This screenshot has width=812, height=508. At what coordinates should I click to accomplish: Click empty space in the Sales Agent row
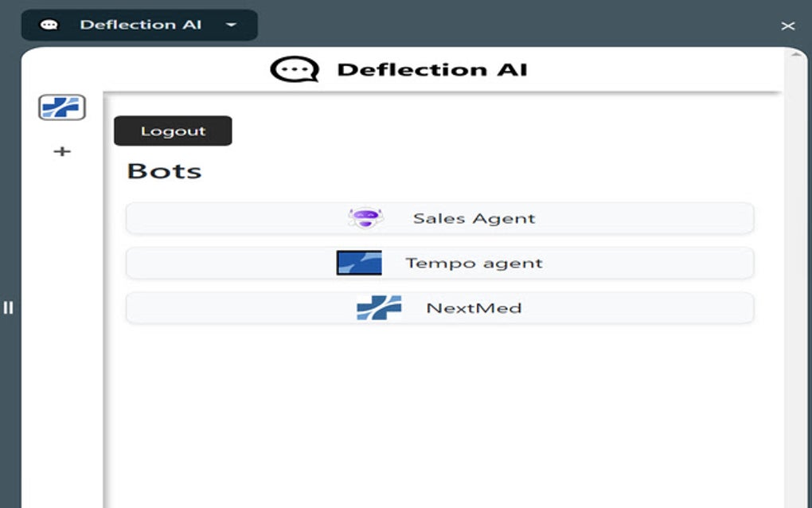[637, 218]
